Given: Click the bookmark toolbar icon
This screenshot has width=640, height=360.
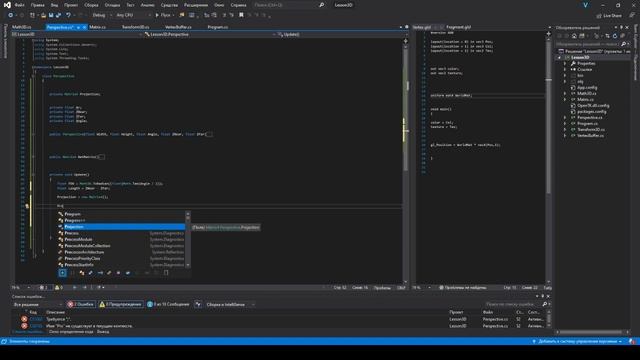Looking at the screenshot, I should pyautogui.click(x=241, y=15).
